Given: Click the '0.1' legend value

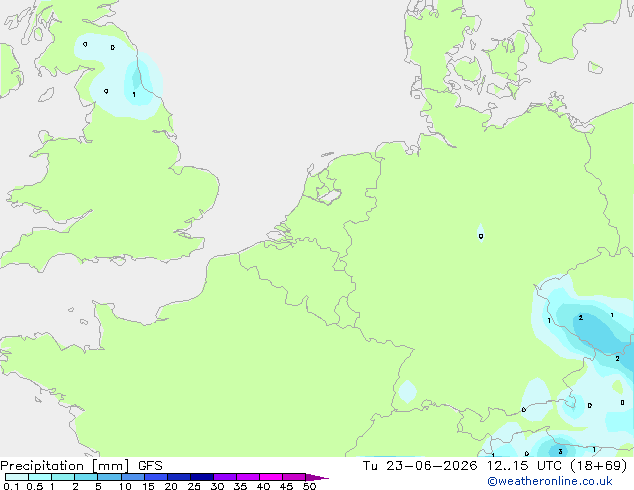Looking at the screenshot, I should coord(11,486).
